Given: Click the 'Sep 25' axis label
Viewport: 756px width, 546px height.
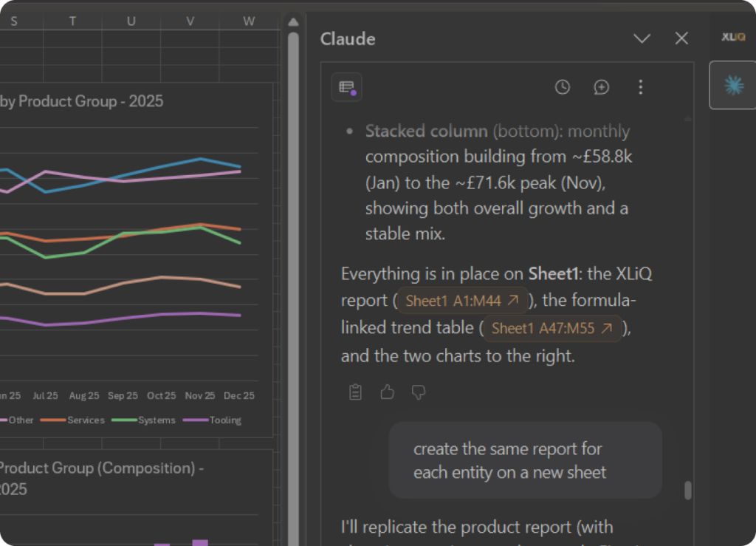Looking at the screenshot, I should click(x=123, y=395).
